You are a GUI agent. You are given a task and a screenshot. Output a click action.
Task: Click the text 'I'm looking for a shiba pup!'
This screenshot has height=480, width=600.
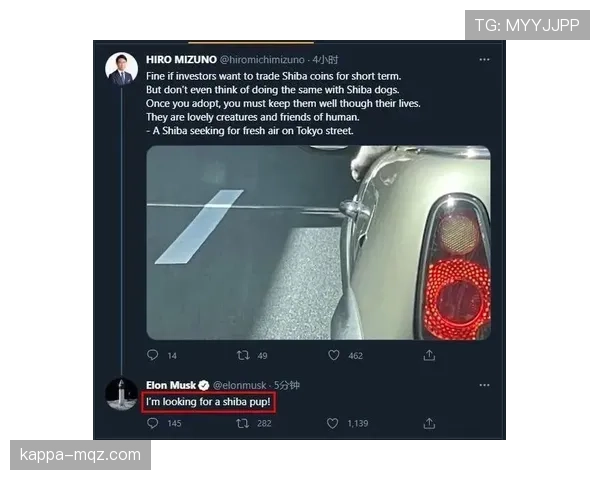(x=208, y=402)
